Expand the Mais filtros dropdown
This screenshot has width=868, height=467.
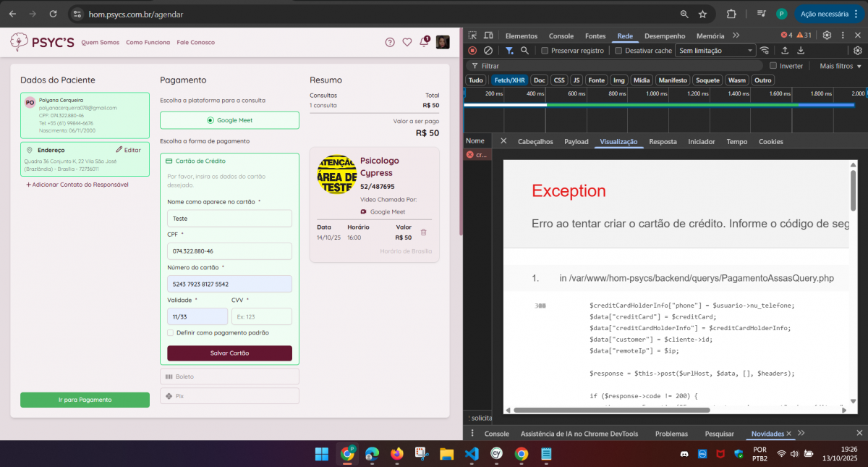coord(841,66)
